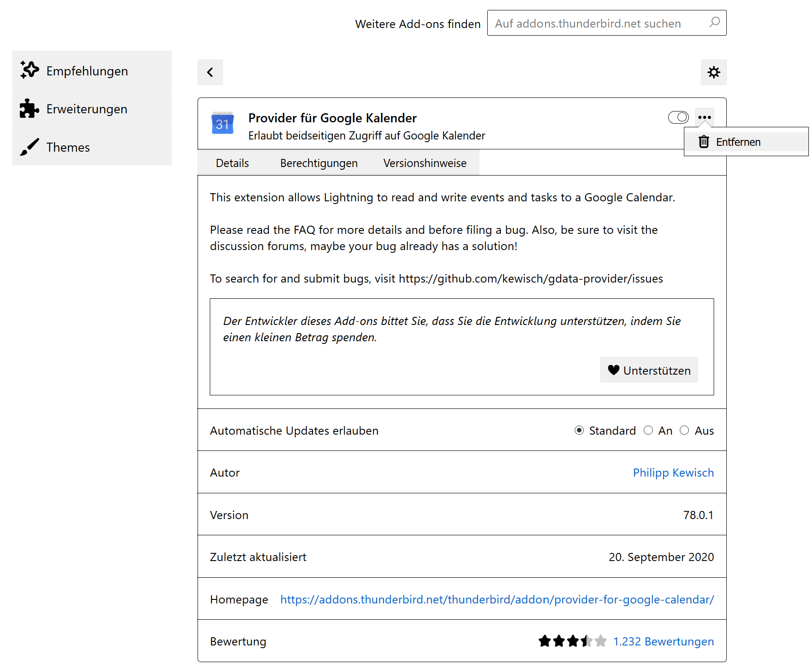Open the gear tools menu for add-ons
The image size is (812, 668).
(714, 72)
